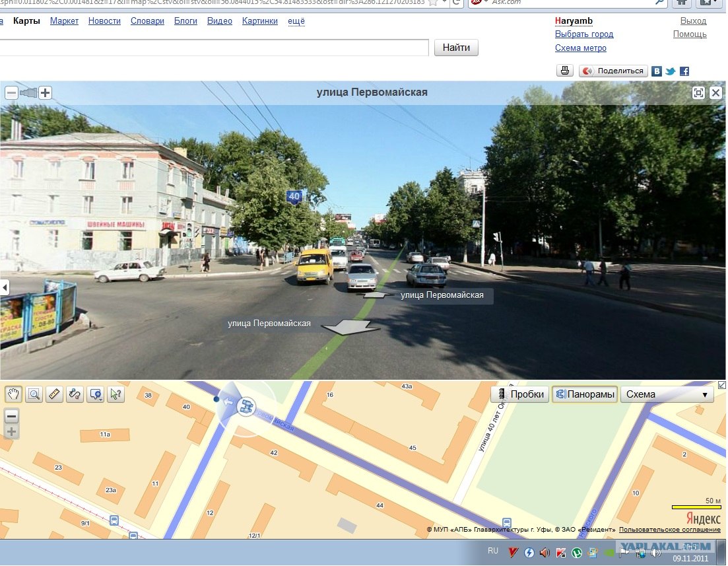
Task: Open the Карты tab
Action: (x=26, y=21)
